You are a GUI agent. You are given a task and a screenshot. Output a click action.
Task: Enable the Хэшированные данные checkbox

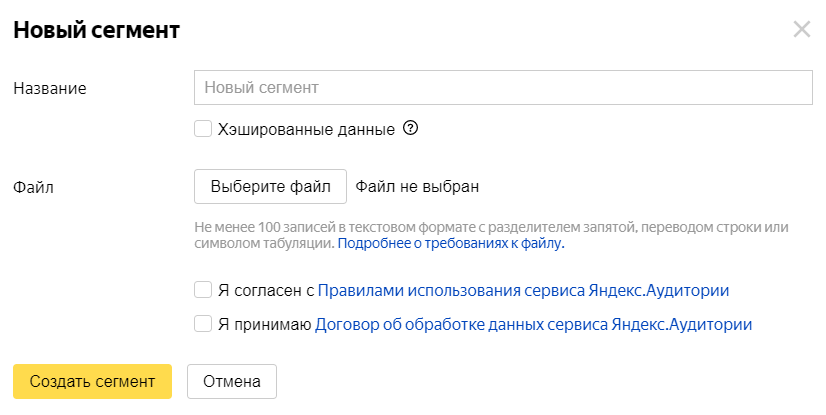[x=203, y=129]
